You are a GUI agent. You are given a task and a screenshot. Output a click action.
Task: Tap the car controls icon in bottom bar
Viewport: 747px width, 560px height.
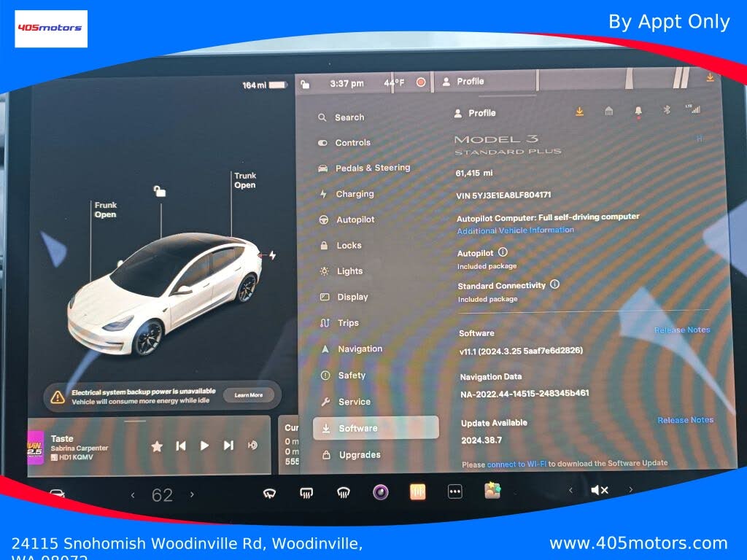pos(57,494)
